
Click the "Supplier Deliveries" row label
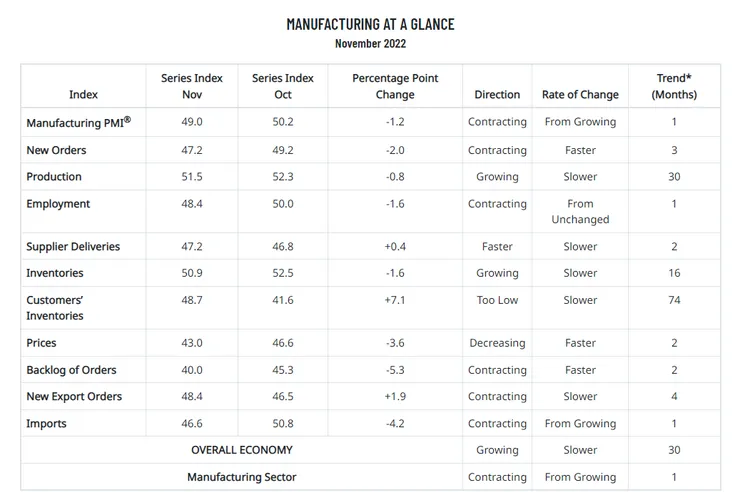73,246
